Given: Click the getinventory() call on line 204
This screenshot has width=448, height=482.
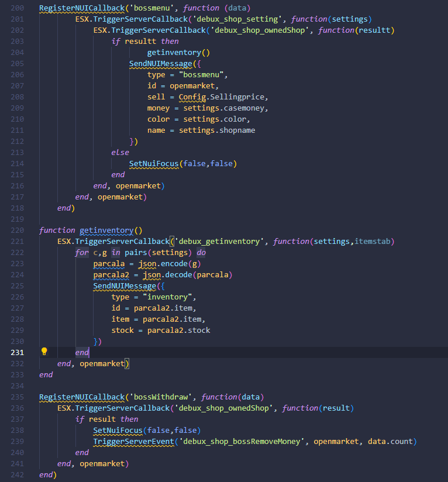Looking at the screenshot, I should [x=178, y=52].
